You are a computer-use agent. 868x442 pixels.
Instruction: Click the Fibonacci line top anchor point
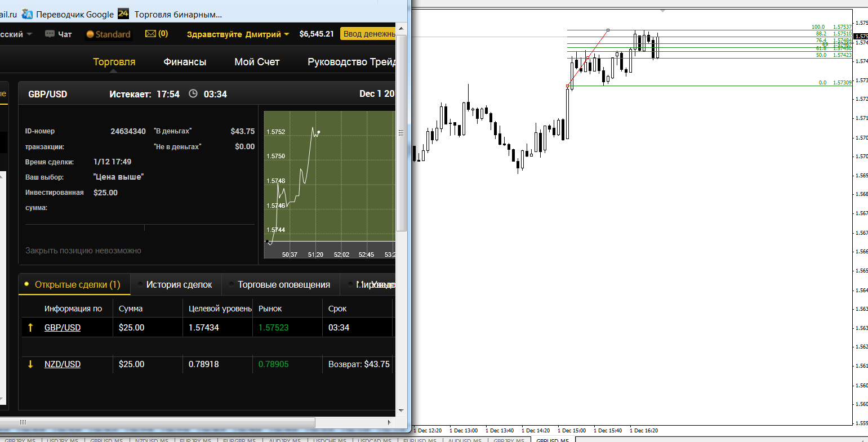click(x=608, y=30)
